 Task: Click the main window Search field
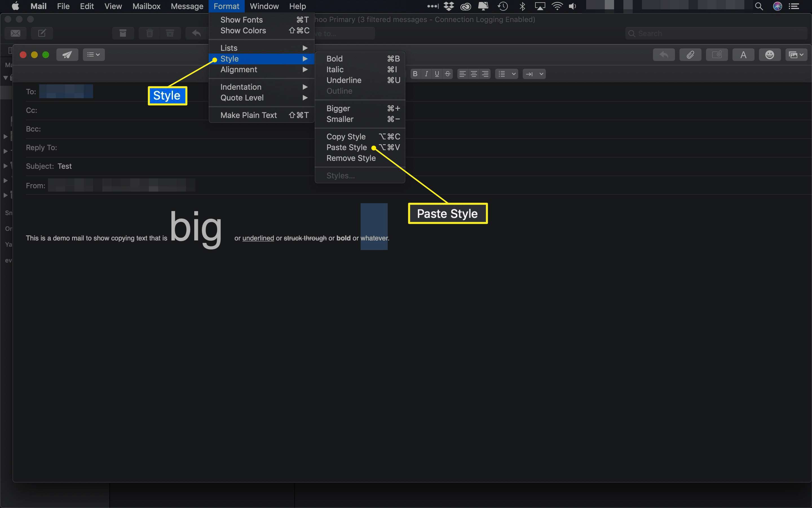(716, 34)
